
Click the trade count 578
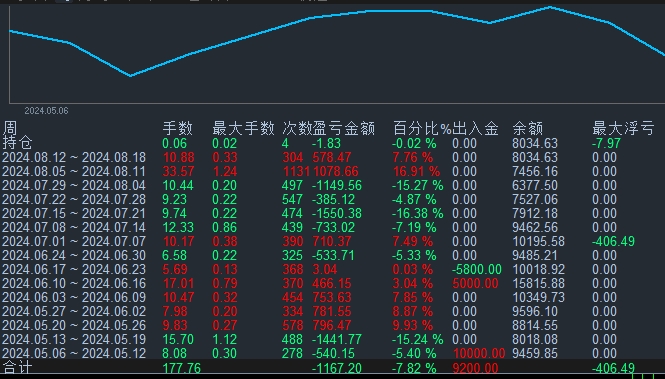pyautogui.click(x=293, y=326)
